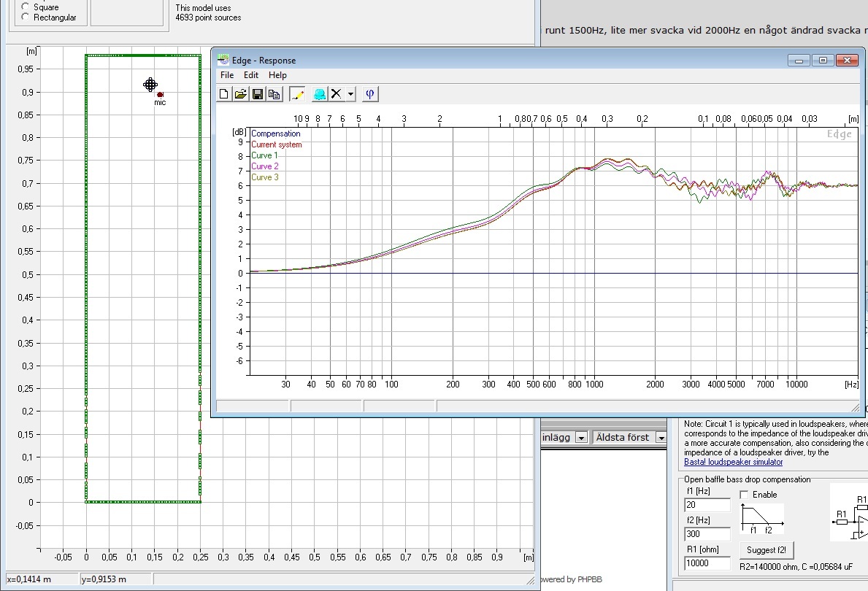Open the File menu
Screen dimensions: 868x591
(227, 75)
